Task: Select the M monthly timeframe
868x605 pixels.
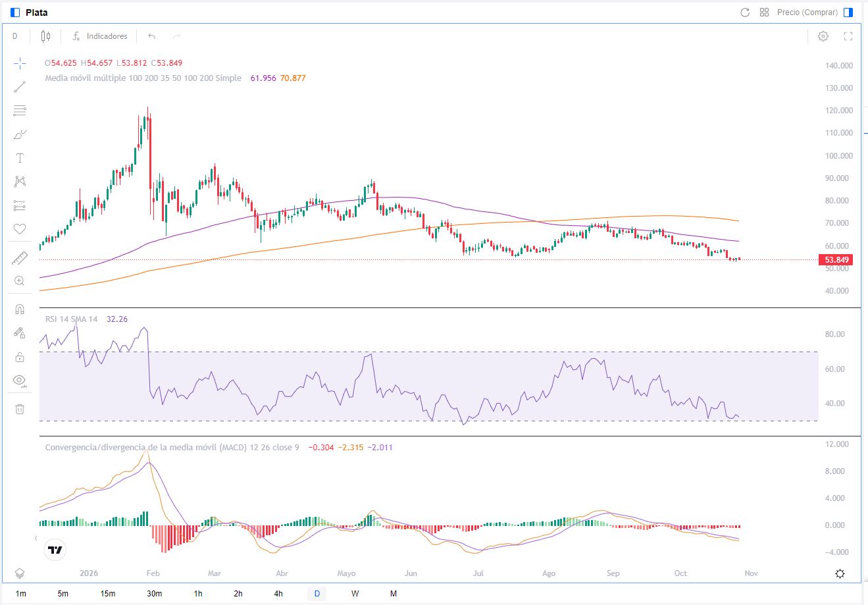Action: click(x=394, y=594)
